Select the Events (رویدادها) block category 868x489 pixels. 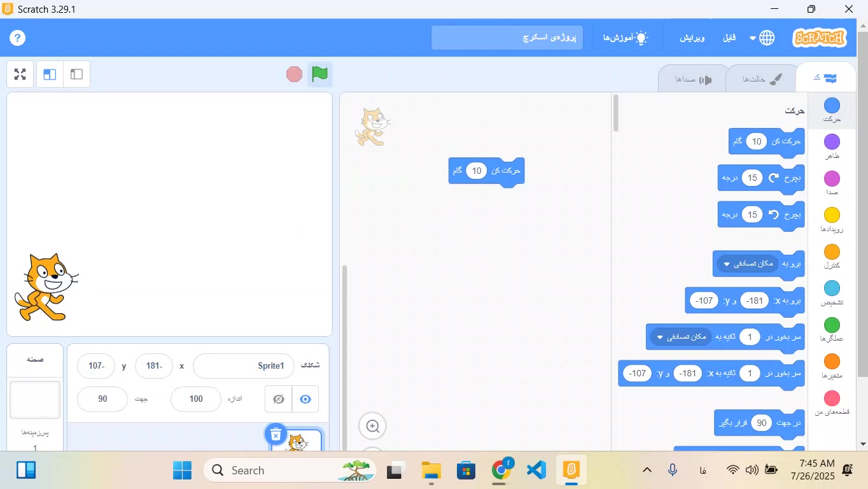tap(832, 220)
